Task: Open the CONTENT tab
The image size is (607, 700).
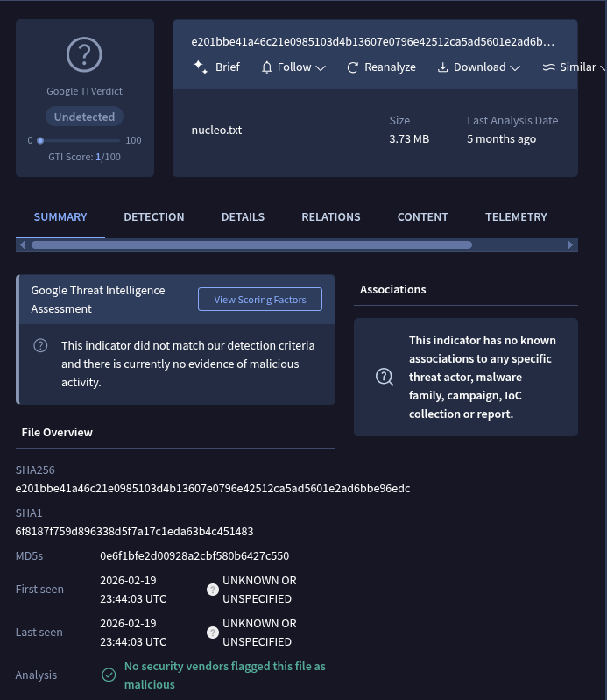Action: (423, 217)
